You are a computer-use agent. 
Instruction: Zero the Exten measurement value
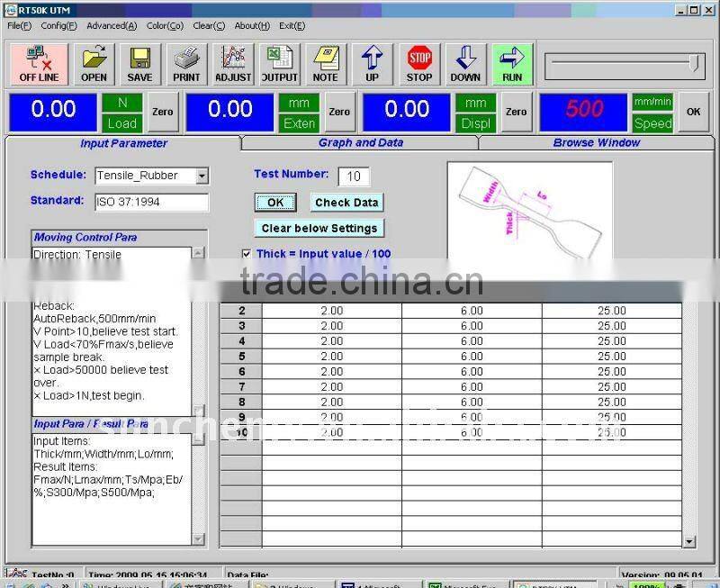click(339, 112)
